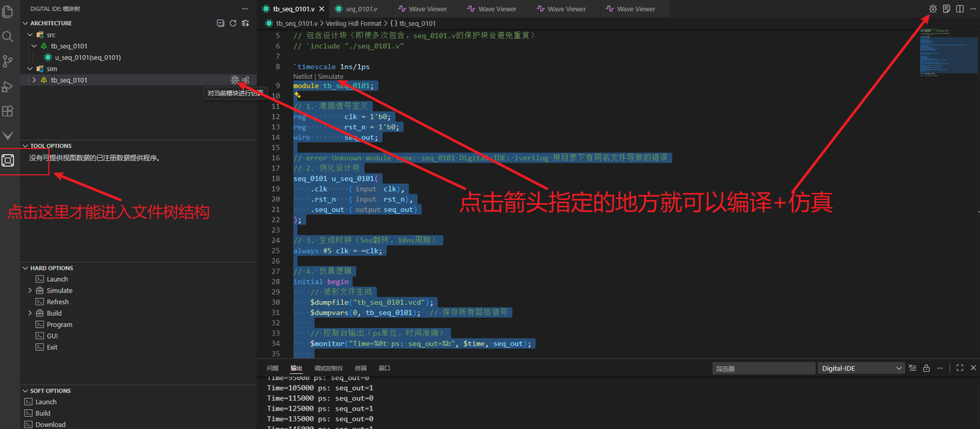Open the Digital IDE activity bar icon
980x429 pixels.
pyautogui.click(x=8, y=160)
